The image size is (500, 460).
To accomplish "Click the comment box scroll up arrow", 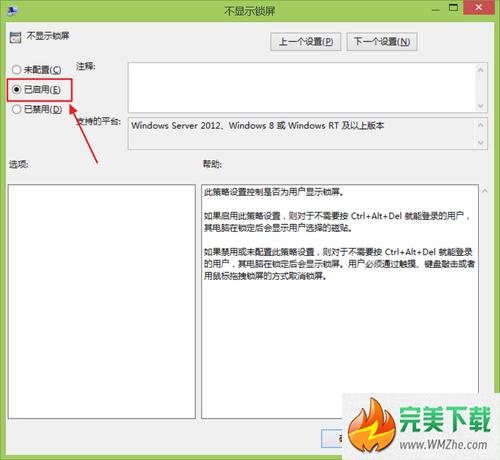I will [x=480, y=70].
